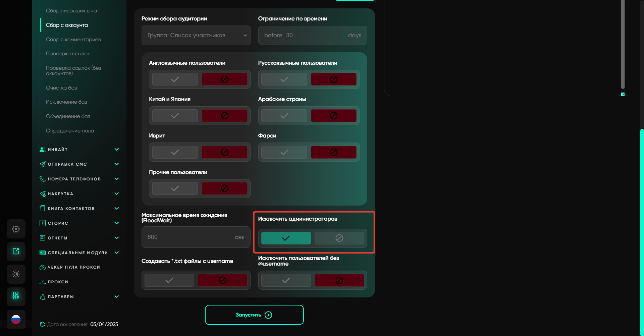Open the Режим сбора аудитории dropdown
Viewport: 644px width, 336px height.
tap(196, 35)
